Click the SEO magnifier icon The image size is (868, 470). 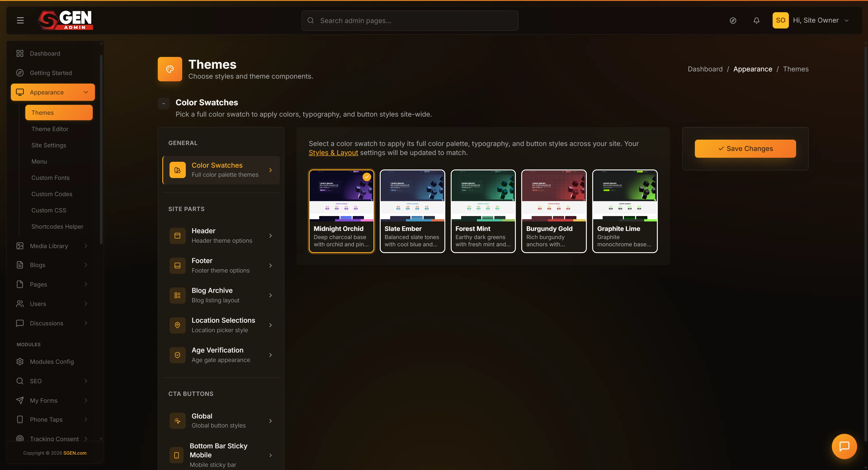pos(20,381)
